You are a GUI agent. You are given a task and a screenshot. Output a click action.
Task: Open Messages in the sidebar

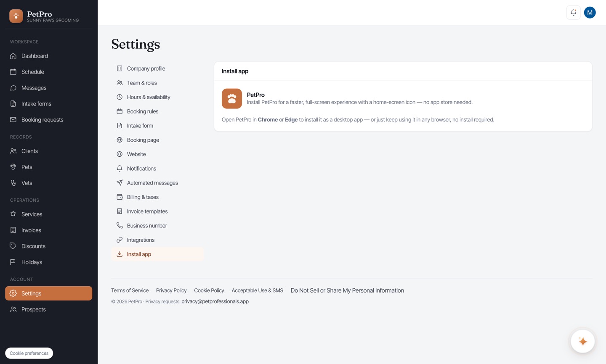click(x=48, y=88)
